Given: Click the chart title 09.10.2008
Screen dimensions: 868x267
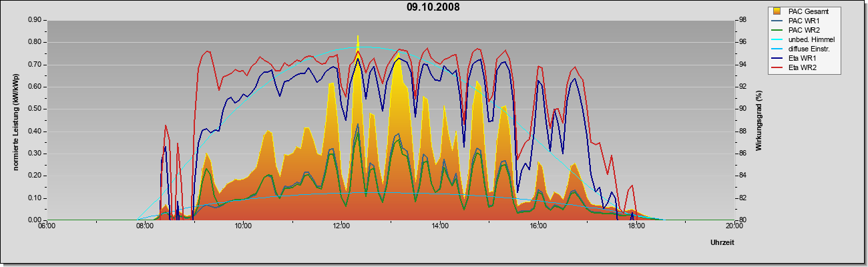Looking at the screenshot, I should 433,7.
